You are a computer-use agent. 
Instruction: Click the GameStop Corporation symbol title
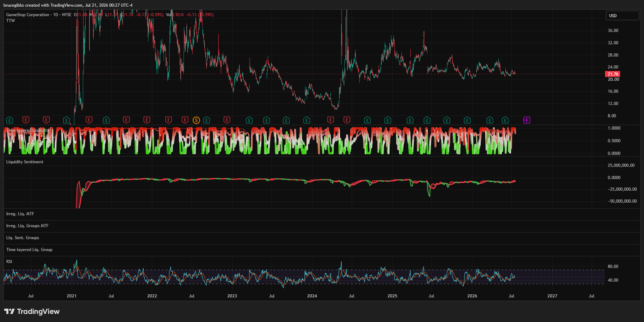(x=28, y=15)
